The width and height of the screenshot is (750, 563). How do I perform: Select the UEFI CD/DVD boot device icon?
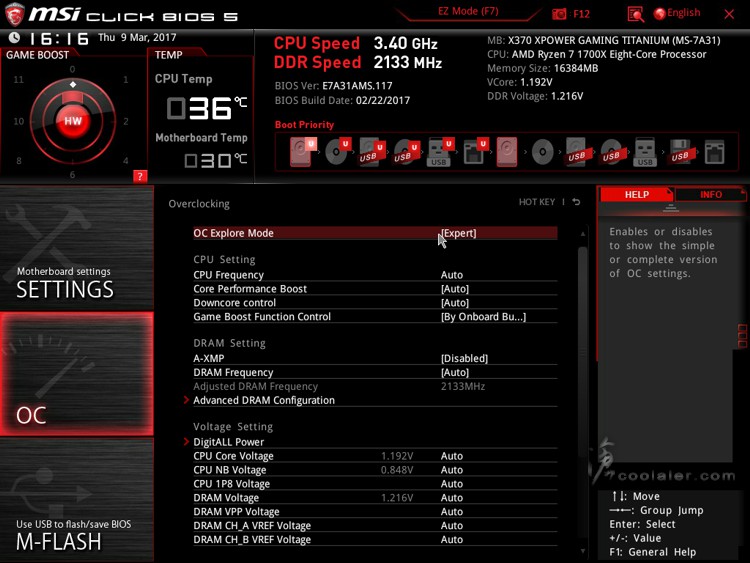[337, 152]
